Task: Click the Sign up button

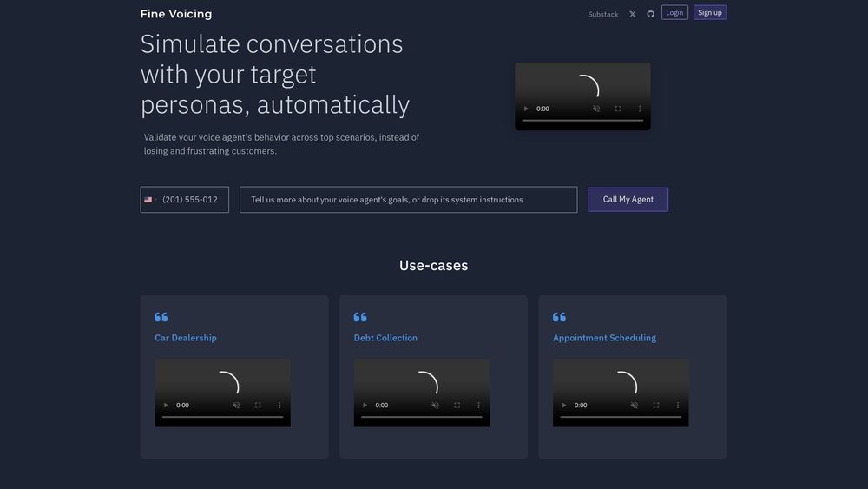Action: click(710, 13)
